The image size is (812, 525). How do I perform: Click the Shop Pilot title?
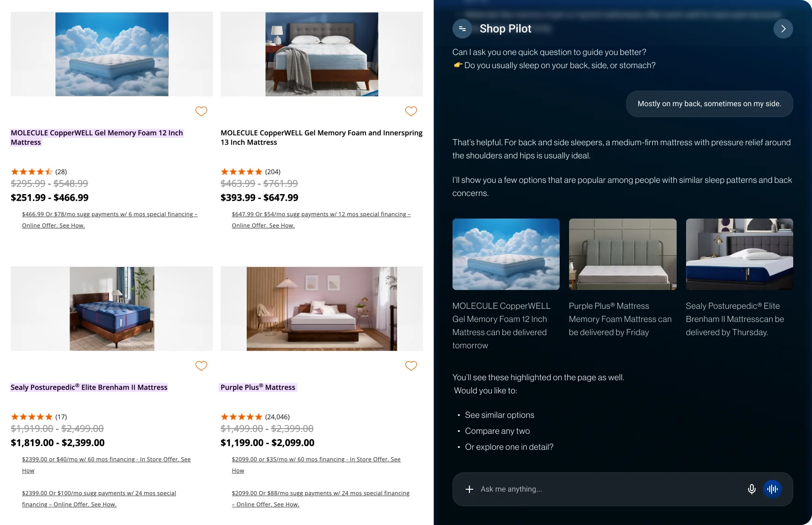click(506, 29)
